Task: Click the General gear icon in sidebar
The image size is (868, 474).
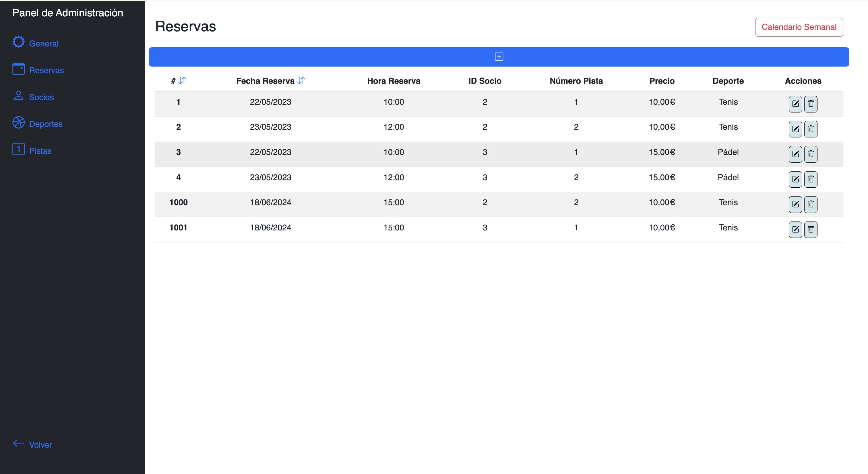Action: tap(19, 42)
